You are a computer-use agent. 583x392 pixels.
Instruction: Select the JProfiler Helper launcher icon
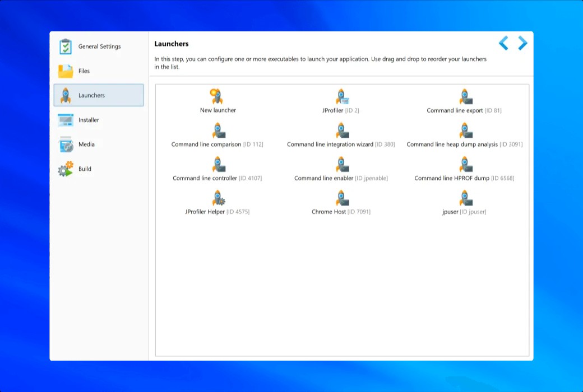point(218,198)
